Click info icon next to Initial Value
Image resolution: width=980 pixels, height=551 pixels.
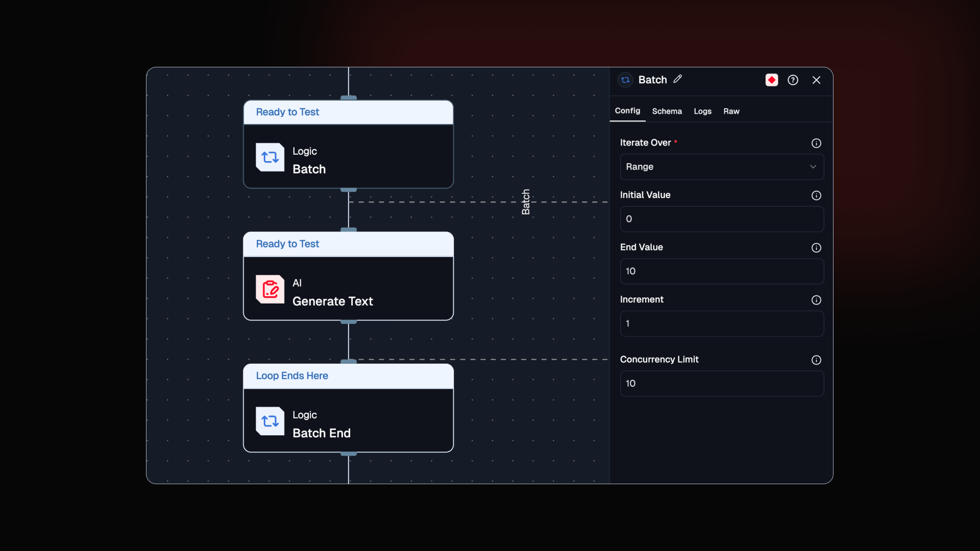pyautogui.click(x=816, y=195)
